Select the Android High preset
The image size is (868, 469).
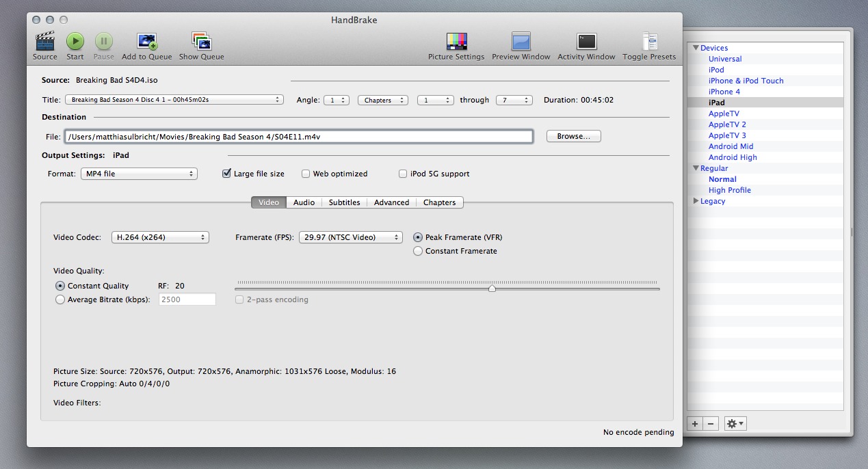pyautogui.click(x=733, y=157)
